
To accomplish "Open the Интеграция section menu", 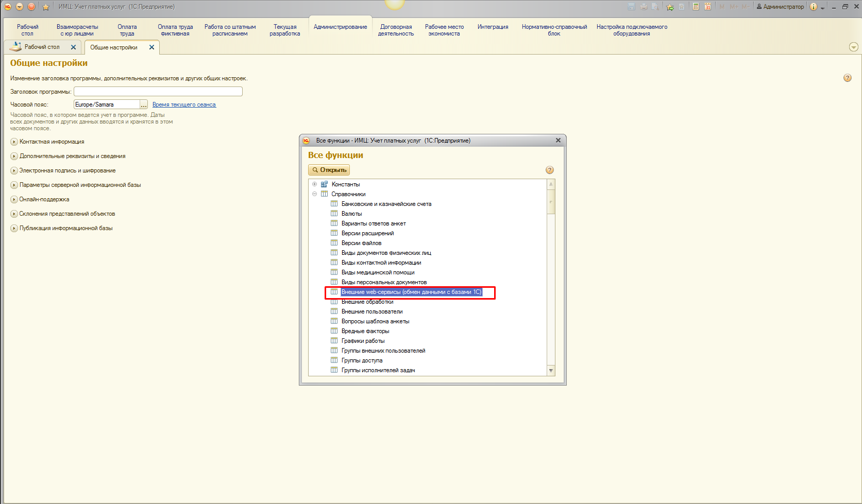I will (493, 27).
